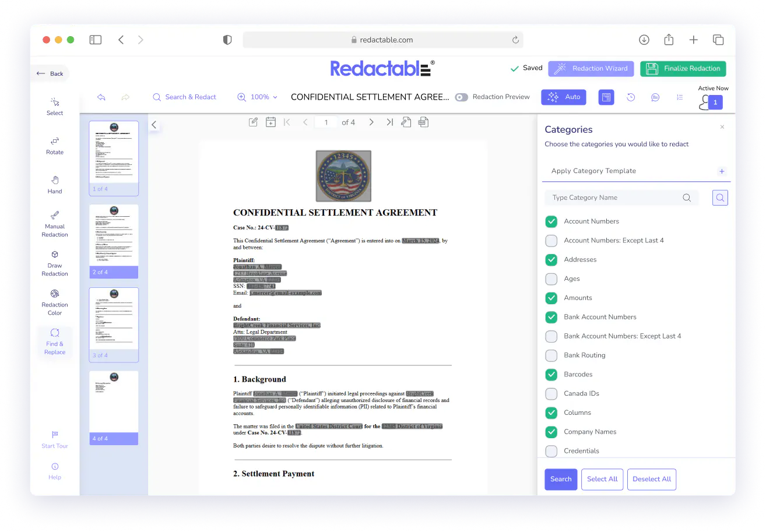Check Credentials category

[x=551, y=451]
